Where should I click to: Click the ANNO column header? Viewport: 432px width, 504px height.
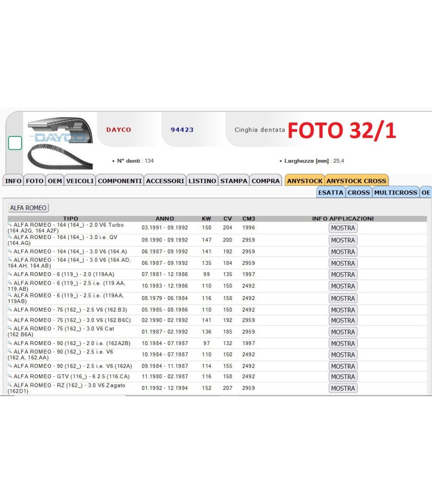tap(165, 218)
